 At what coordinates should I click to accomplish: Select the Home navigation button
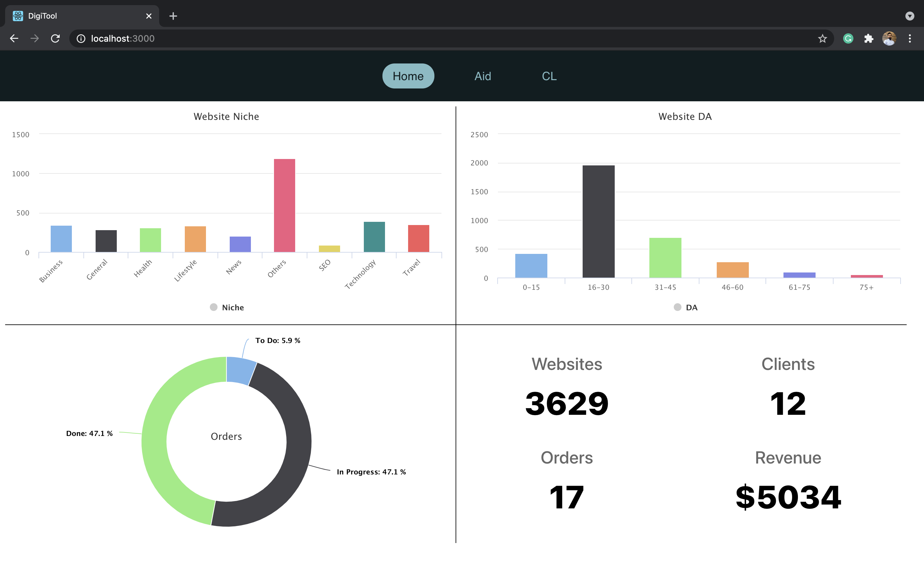[x=408, y=76]
